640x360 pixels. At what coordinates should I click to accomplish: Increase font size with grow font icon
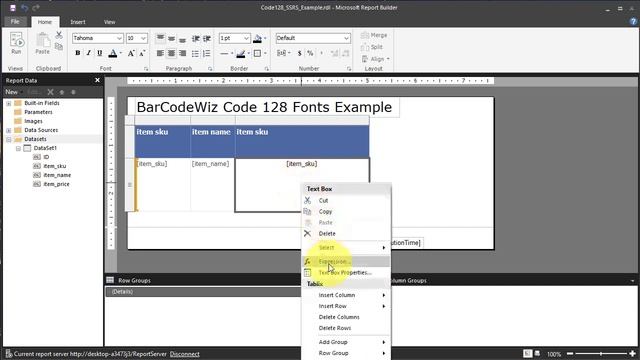(x=131, y=53)
